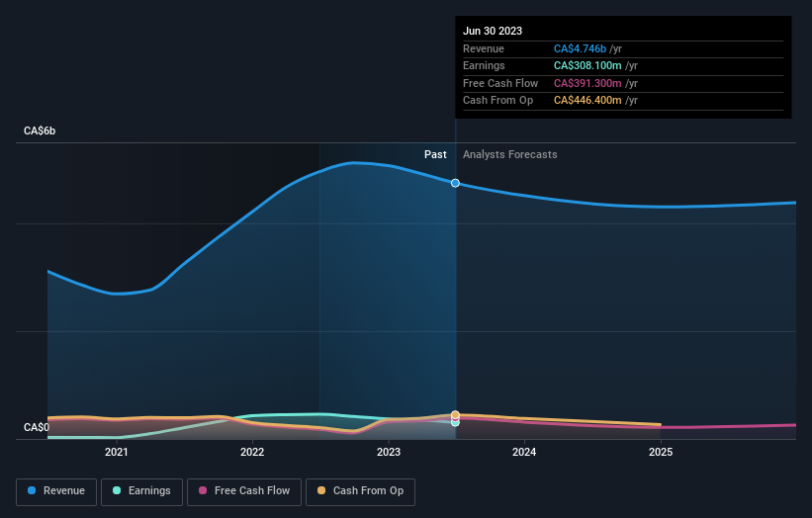Click the 2025 x-axis label
This screenshot has width=812, height=518.
click(x=661, y=453)
